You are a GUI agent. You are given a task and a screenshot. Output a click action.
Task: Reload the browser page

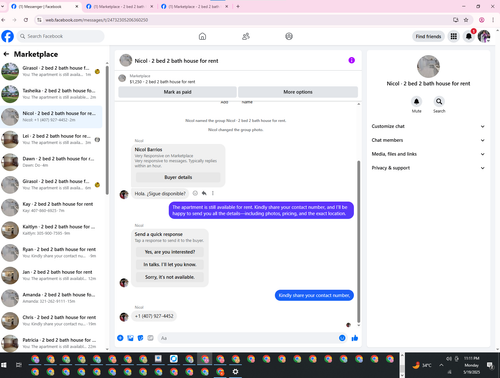point(26,20)
